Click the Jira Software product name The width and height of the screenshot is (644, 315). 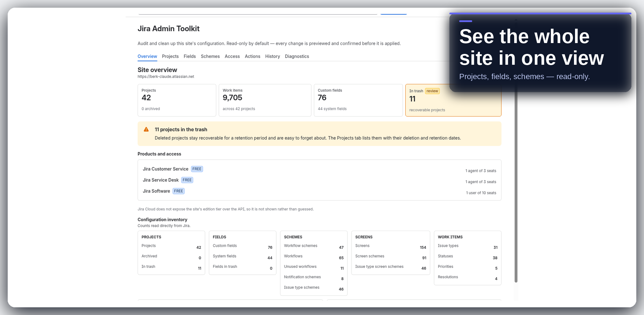coord(156,191)
